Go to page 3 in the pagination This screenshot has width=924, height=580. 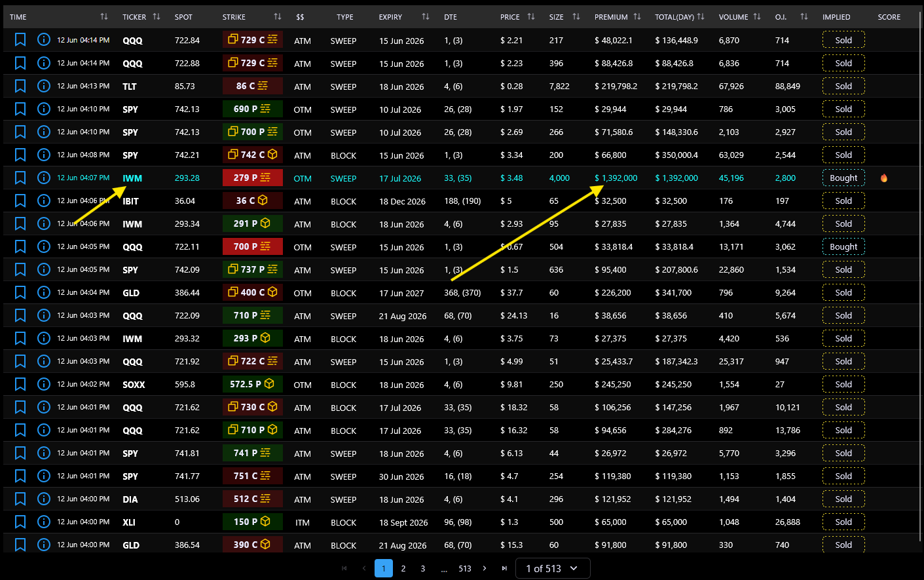(x=423, y=568)
